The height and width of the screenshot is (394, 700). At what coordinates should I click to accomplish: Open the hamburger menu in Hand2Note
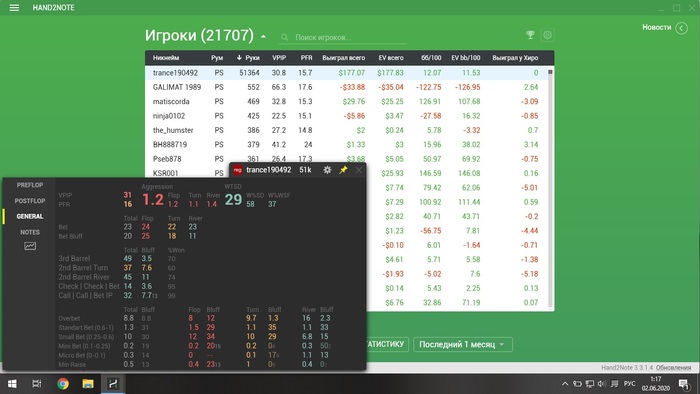pyautogui.click(x=14, y=8)
